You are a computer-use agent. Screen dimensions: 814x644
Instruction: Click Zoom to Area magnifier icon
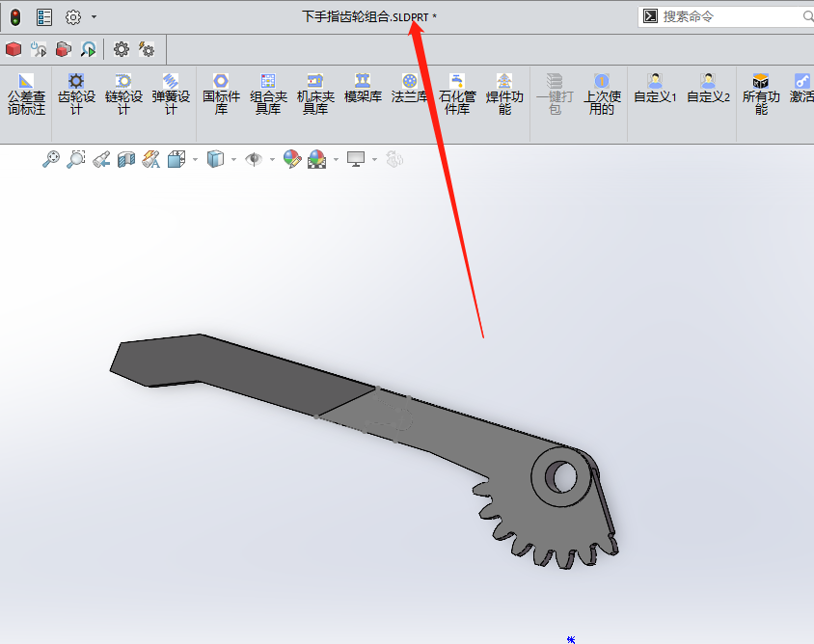coord(76,159)
